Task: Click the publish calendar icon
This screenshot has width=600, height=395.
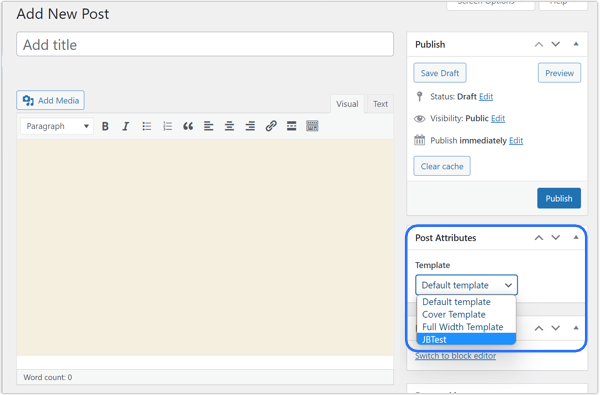Action: click(419, 140)
